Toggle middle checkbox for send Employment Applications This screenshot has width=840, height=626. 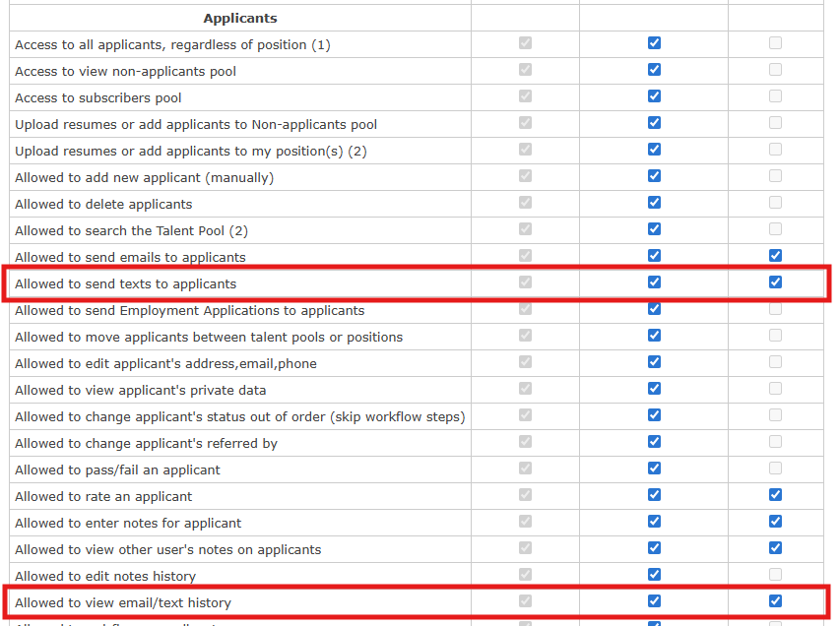654,309
